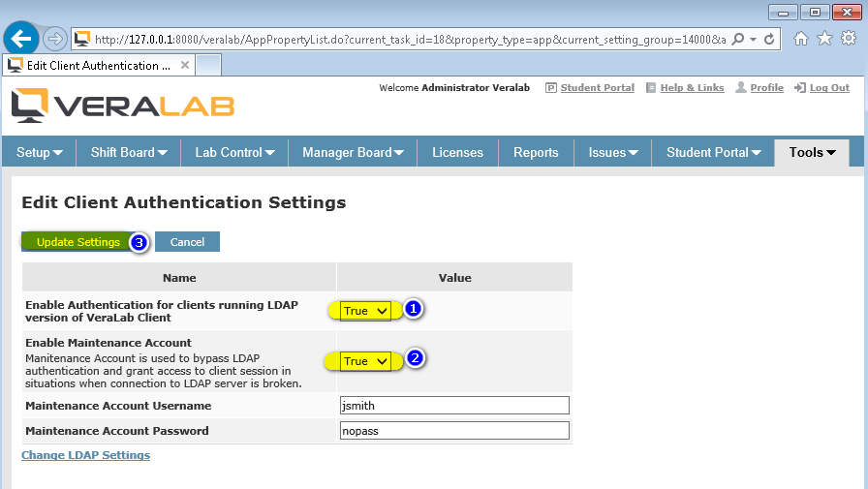The height and width of the screenshot is (489, 868).
Task: Open browser home page icon
Action: click(801, 38)
